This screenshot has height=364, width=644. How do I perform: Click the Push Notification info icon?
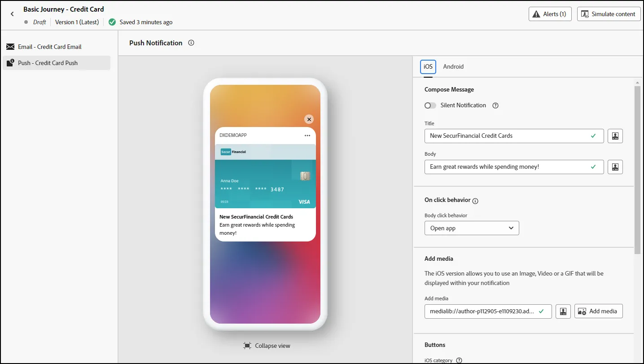point(191,43)
